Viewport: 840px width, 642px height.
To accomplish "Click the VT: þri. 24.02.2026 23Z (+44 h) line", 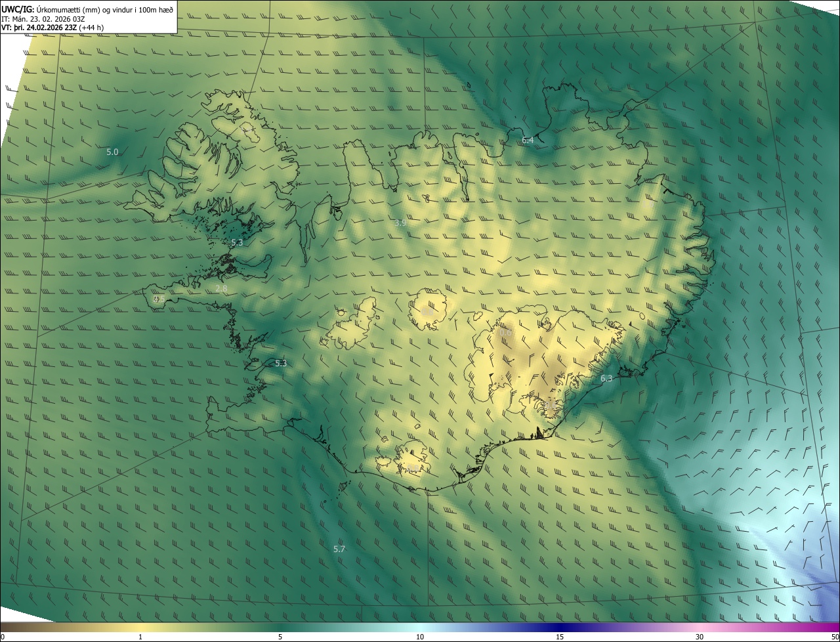I will click(x=52, y=28).
